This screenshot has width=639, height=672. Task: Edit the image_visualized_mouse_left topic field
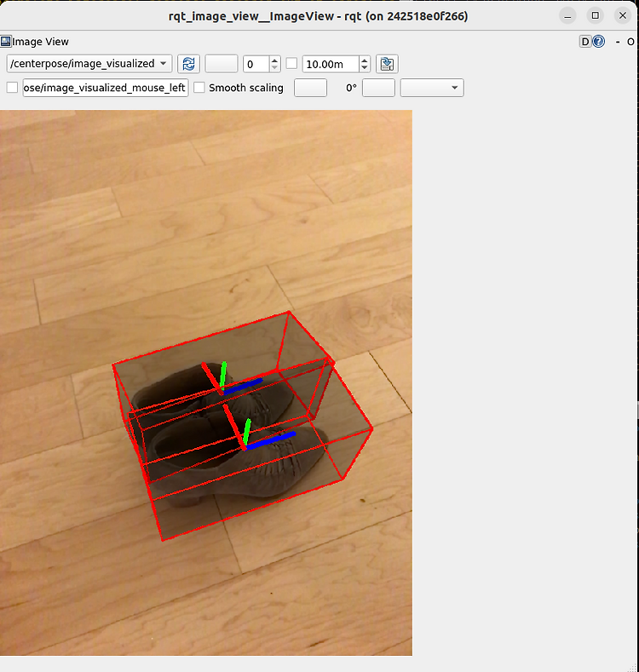coord(106,88)
